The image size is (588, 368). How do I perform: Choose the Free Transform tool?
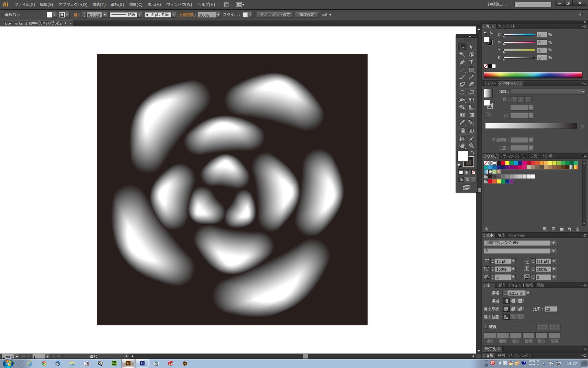(x=471, y=100)
